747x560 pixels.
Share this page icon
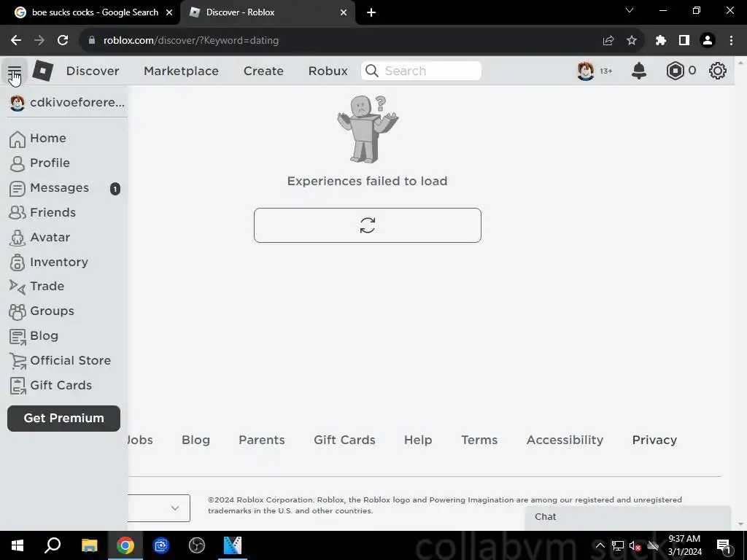pos(608,41)
